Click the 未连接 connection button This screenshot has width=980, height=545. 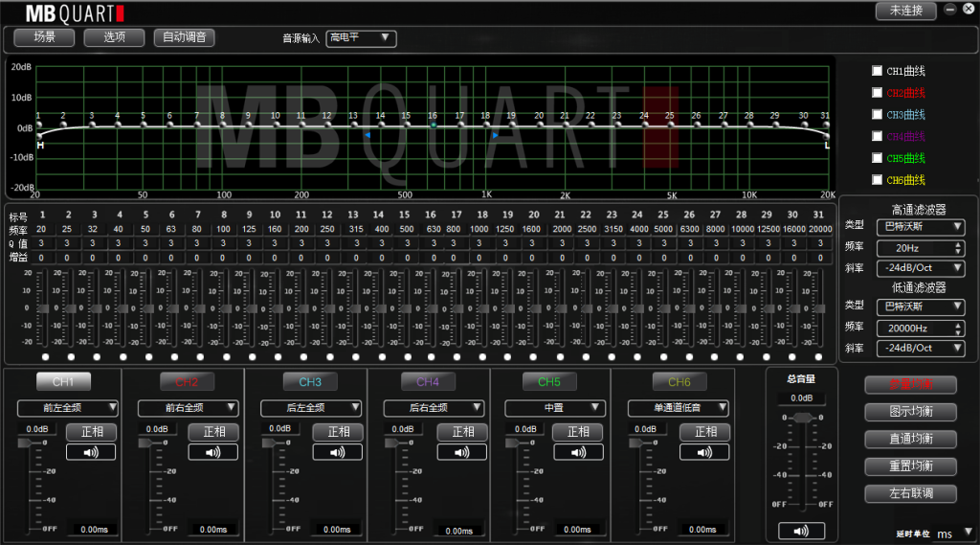905,11
